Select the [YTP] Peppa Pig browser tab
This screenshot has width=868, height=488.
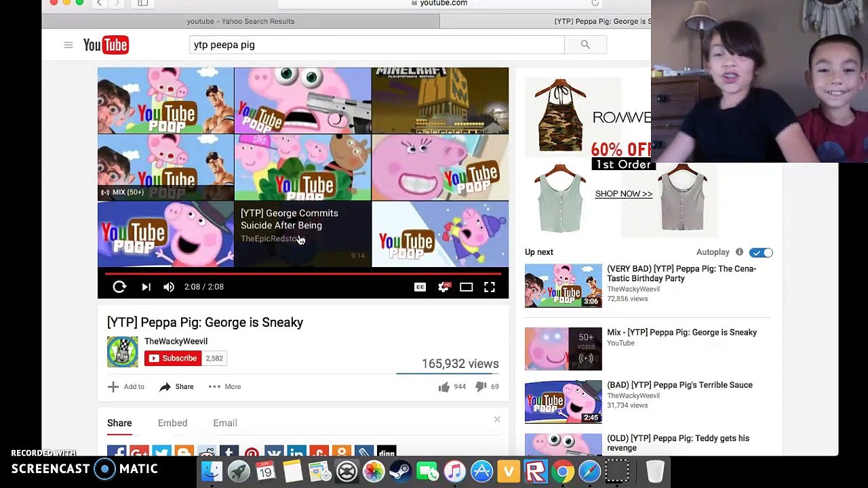(x=602, y=21)
